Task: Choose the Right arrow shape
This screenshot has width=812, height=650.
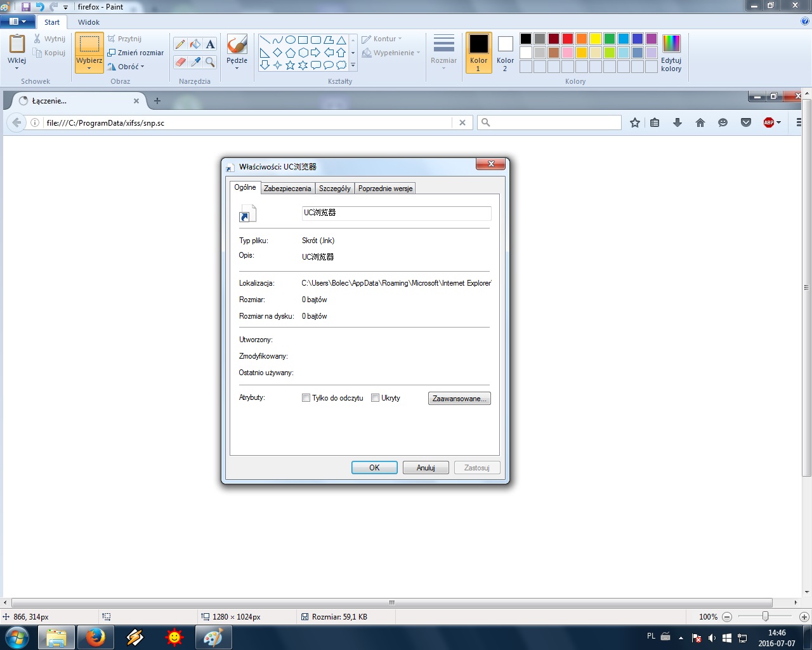Action: [x=316, y=52]
